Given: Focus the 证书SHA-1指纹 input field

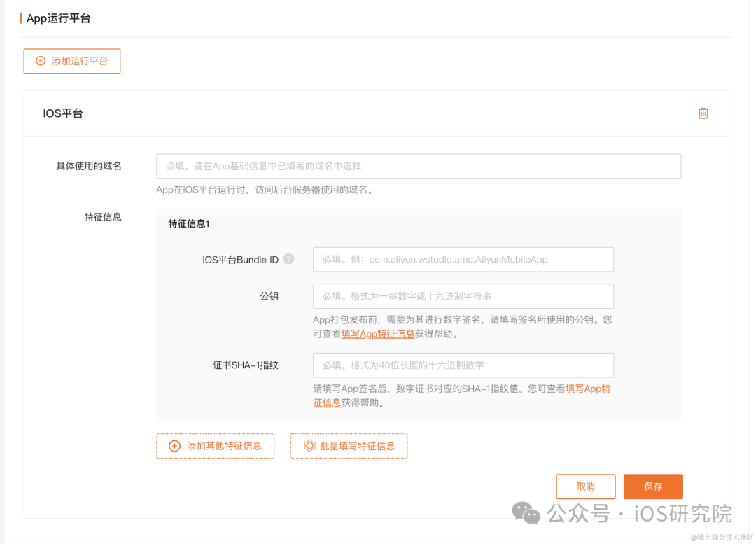Looking at the screenshot, I should point(463,365).
